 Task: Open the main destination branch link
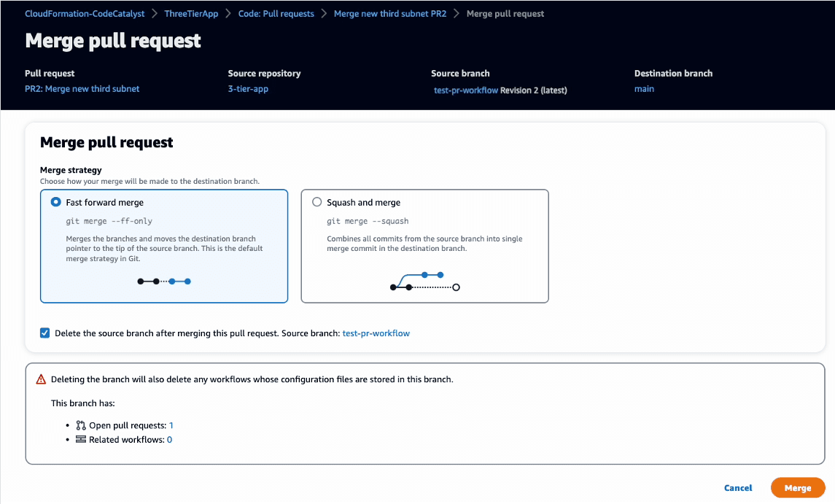(x=644, y=88)
